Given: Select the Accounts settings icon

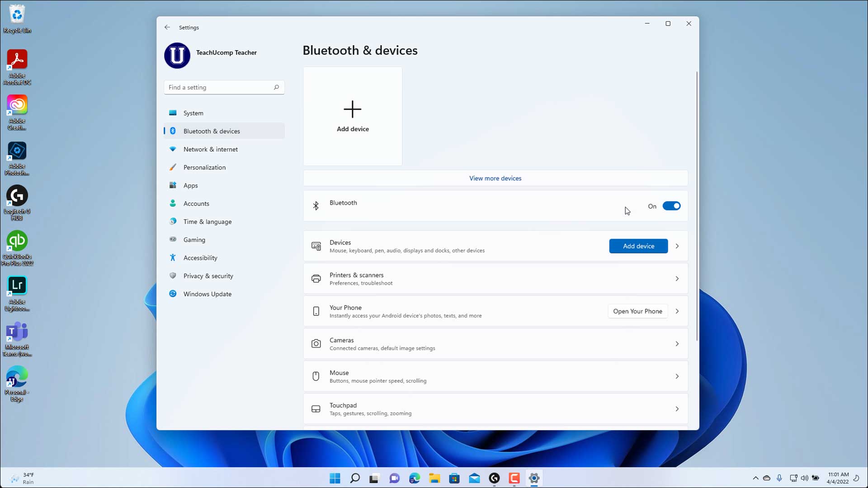Looking at the screenshot, I should 173,203.
